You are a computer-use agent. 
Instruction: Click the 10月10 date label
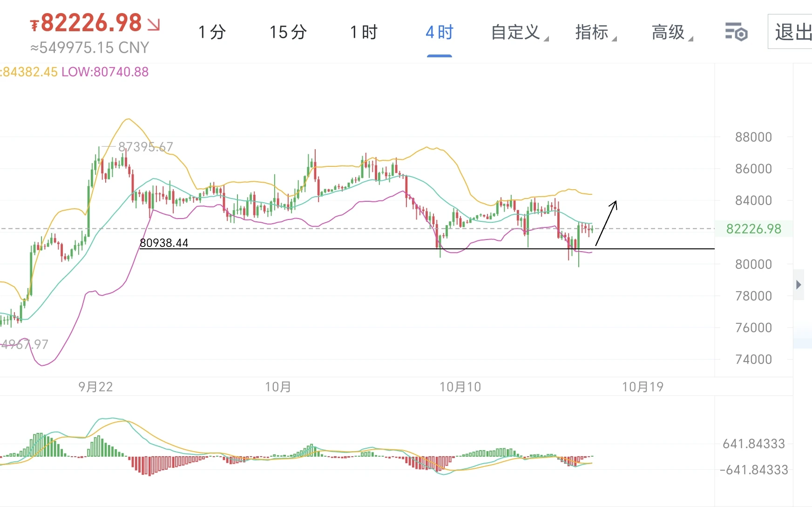[460, 387]
